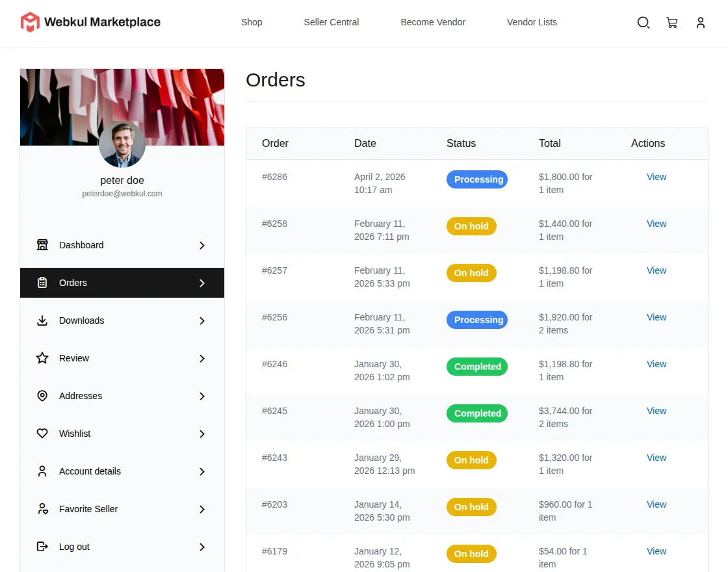Select Dashboard in the account sidebar
Screen dimensions: 728x572
(x=122, y=244)
